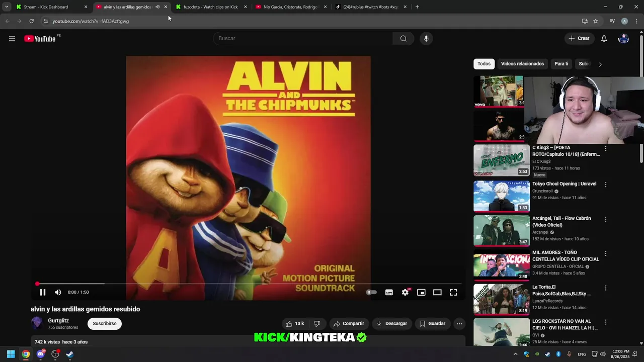The height and width of the screenshot is (362, 644).
Task: Reload the page
Action: click(31, 21)
